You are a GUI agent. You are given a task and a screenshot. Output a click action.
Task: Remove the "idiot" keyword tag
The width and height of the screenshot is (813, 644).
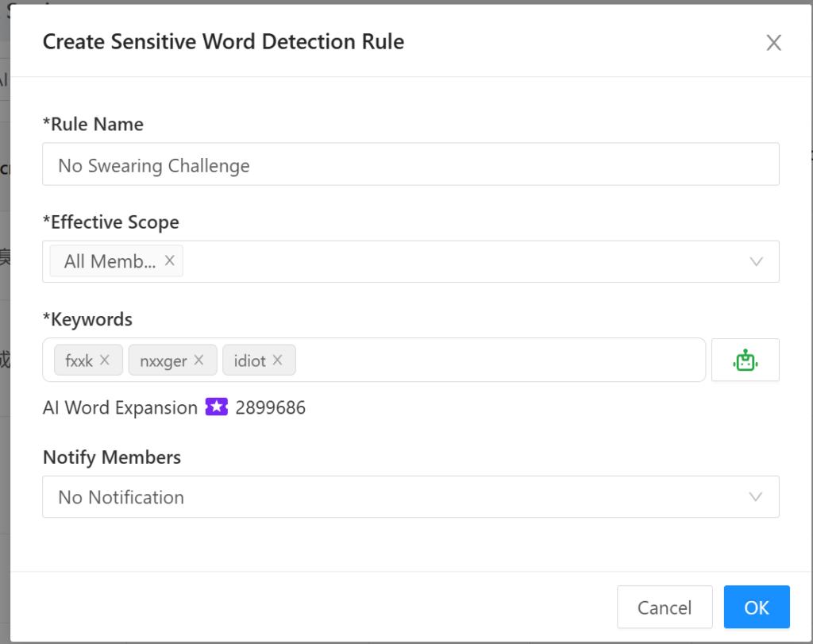(279, 360)
